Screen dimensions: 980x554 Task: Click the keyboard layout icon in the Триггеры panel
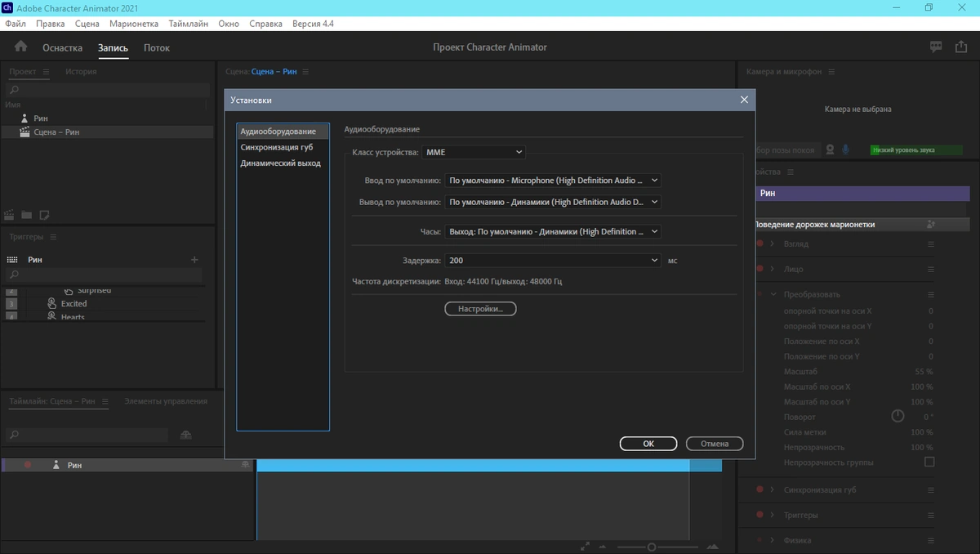(x=12, y=260)
